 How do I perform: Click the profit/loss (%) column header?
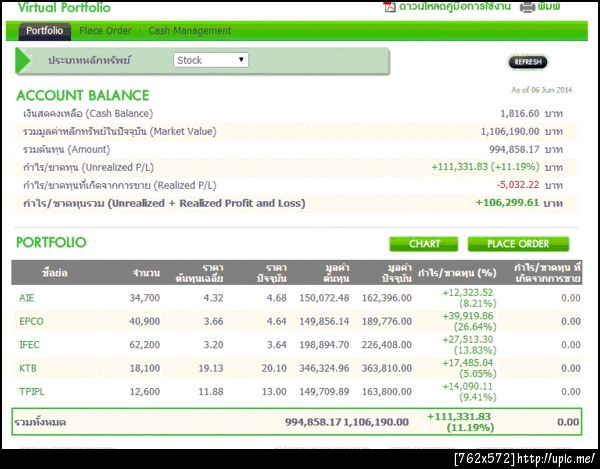[457, 273]
